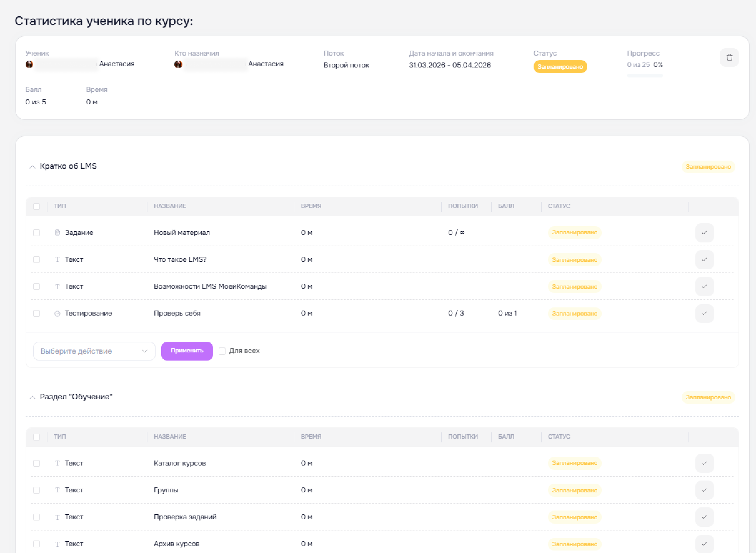Click checkmark icon for 'Группы' row
756x553 pixels.
coord(704,490)
